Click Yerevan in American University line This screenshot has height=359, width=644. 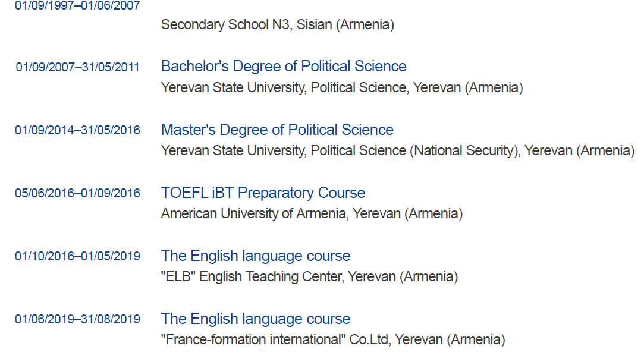(376, 213)
